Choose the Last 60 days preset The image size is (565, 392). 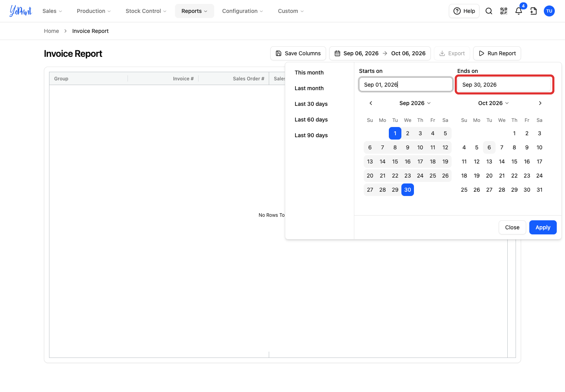[x=311, y=120]
